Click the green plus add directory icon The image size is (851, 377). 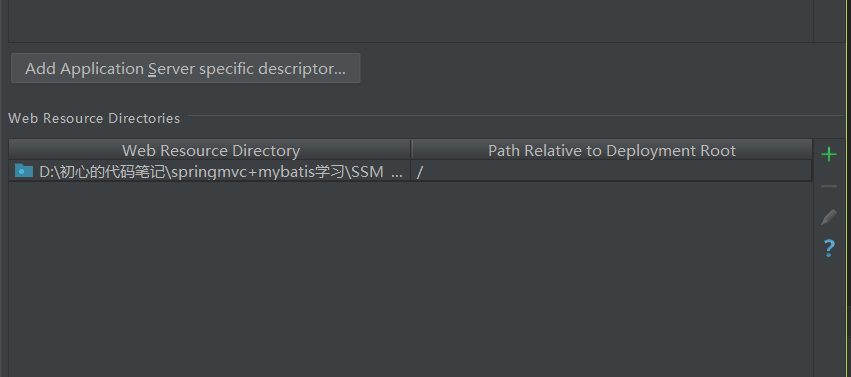(x=829, y=155)
